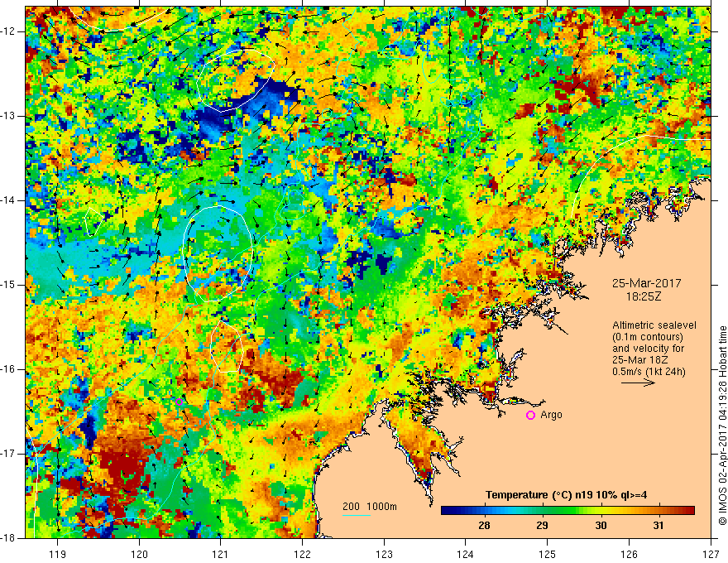Click the date text 25-Mar-2017
728x563 pixels.
[x=646, y=283]
